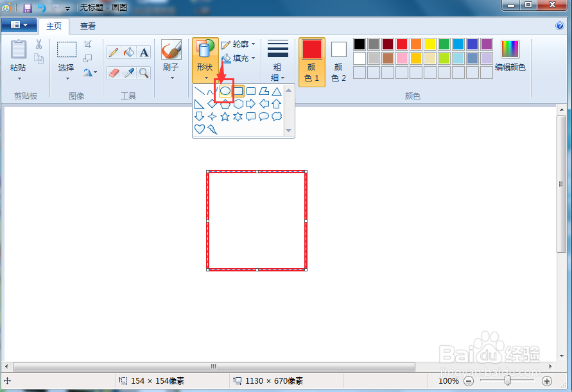Choose the Lightning bolt shape
Viewport: 572px width, 392px height.
(212, 129)
